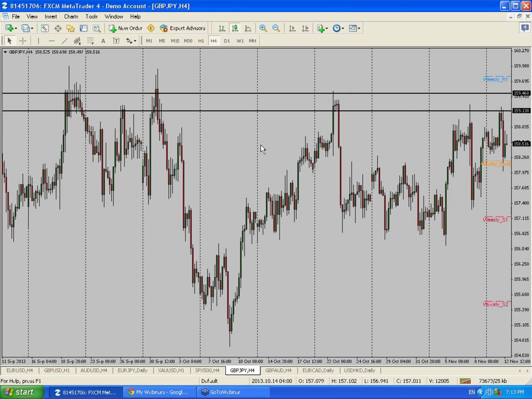The height and width of the screenshot is (399, 532).
Task: Open the periodicity clock dropdown
Action: 343,28
